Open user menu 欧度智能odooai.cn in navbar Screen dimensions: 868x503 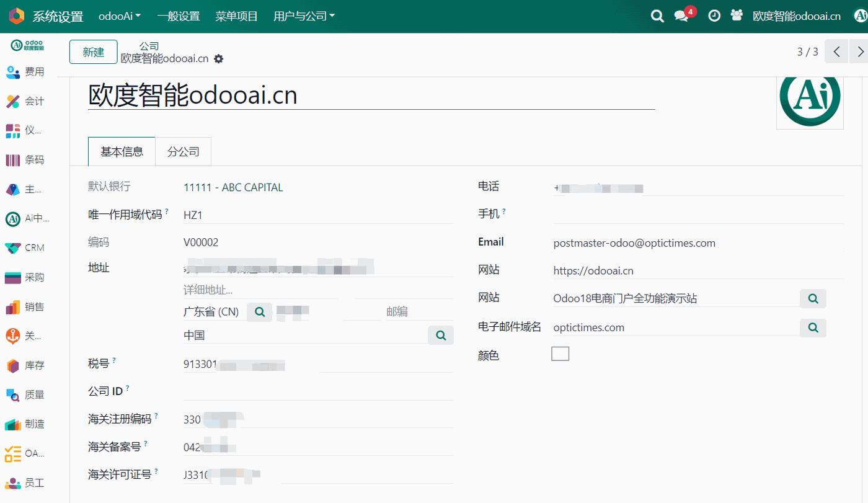[x=797, y=16]
